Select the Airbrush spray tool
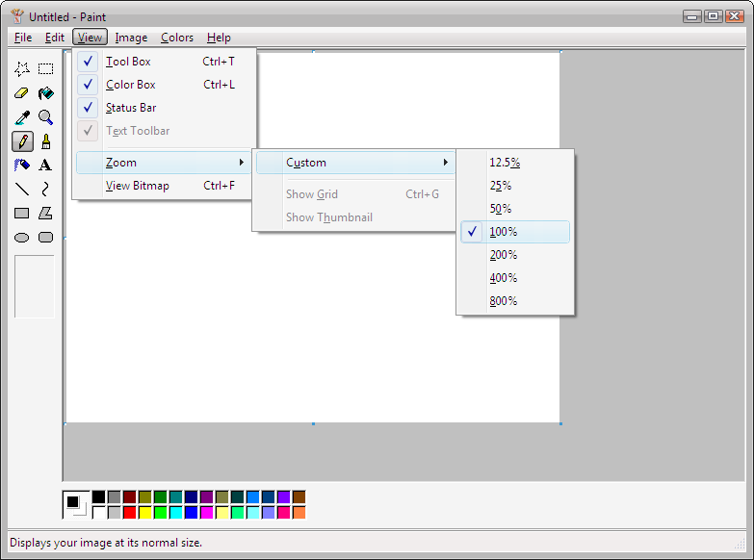 (21, 165)
